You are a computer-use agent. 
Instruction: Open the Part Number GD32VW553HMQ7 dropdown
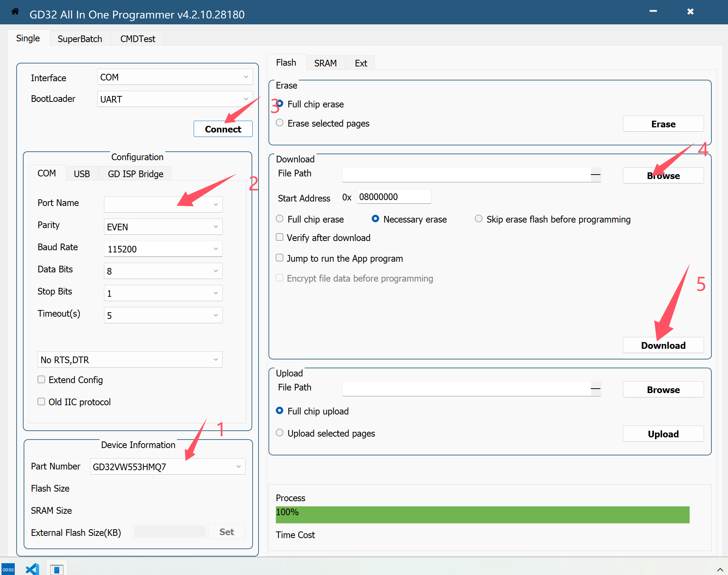pos(239,466)
